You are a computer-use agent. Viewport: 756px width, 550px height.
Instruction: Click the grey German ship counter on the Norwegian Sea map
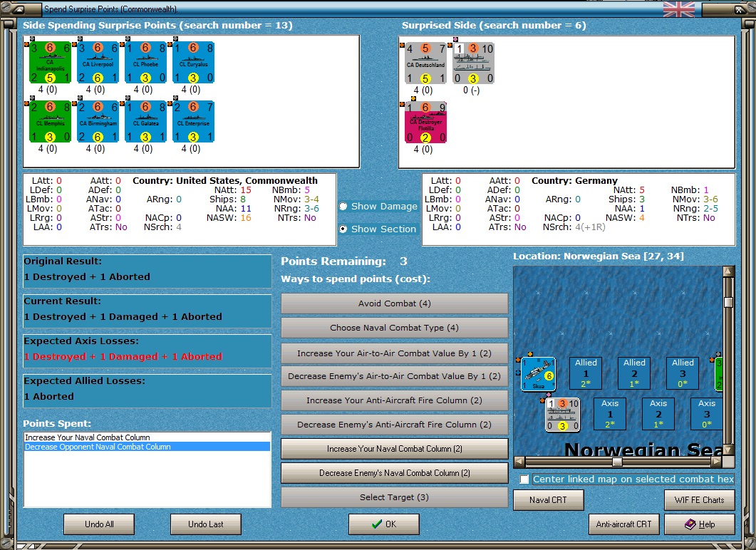pyautogui.click(x=562, y=415)
